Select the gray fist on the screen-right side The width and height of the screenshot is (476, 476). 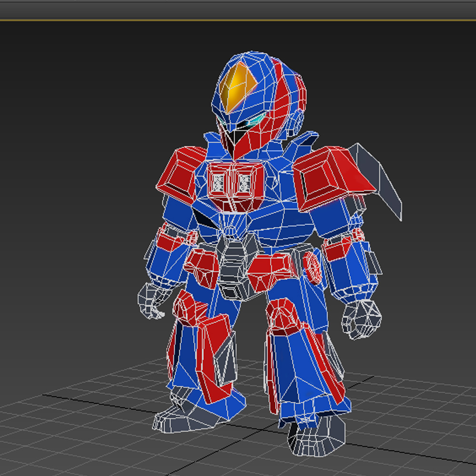(x=361, y=320)
